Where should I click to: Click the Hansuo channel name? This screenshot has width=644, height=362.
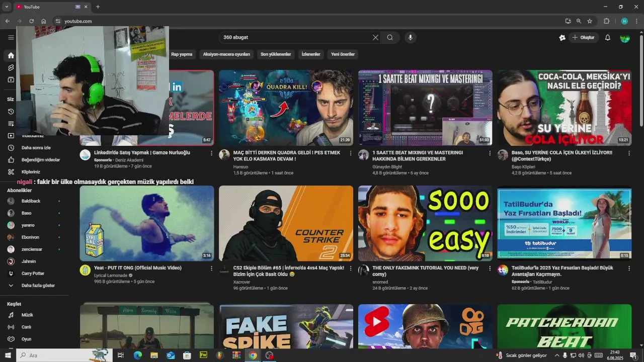240,166
